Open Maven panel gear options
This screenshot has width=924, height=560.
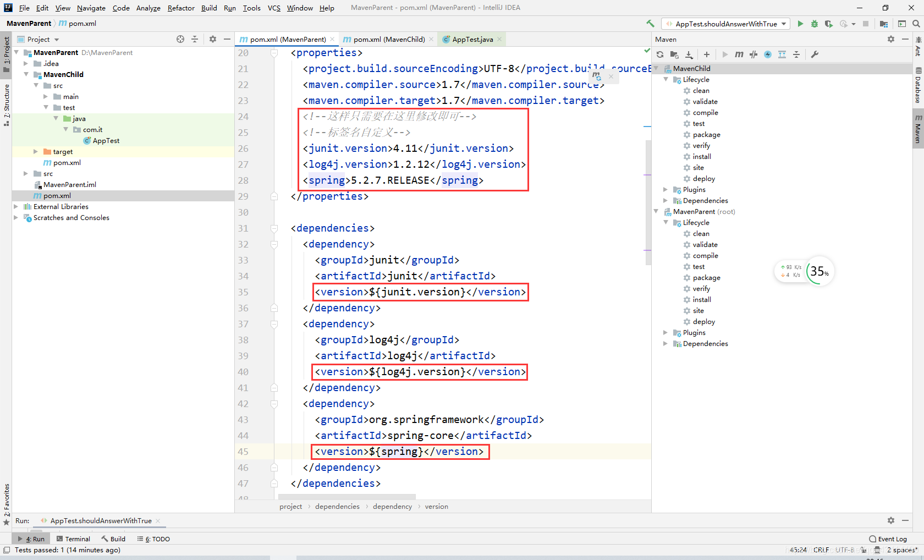(891, 39)
